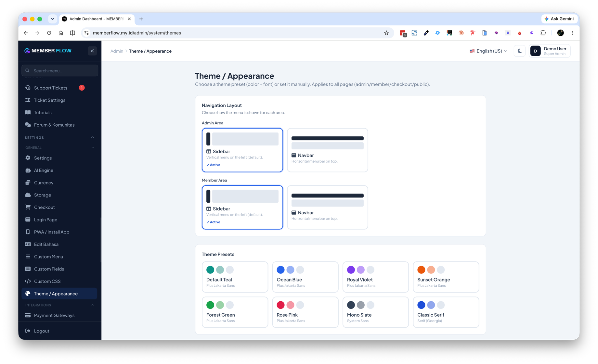598x364 pixels.
Task: Click the Tutorials book icon
Action: [28, 112]
